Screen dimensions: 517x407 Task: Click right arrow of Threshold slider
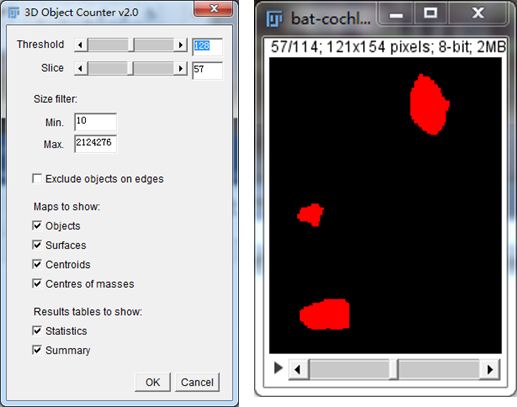[181, 45]
